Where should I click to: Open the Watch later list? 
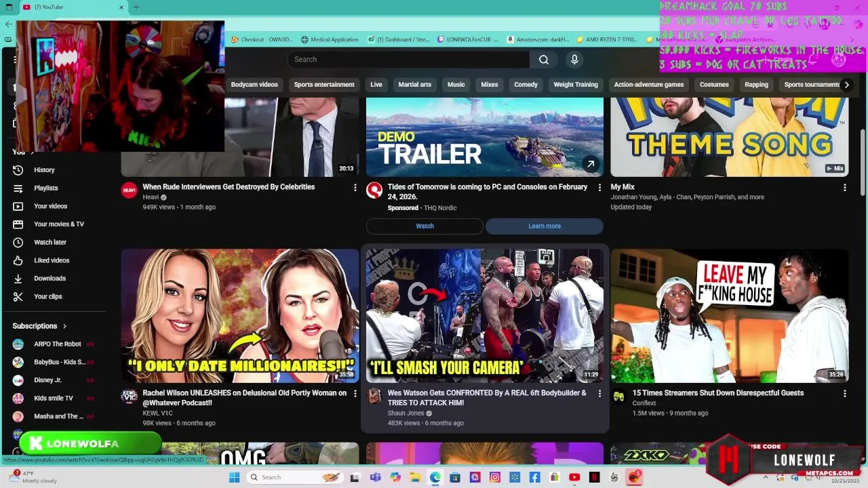point(50,243)
